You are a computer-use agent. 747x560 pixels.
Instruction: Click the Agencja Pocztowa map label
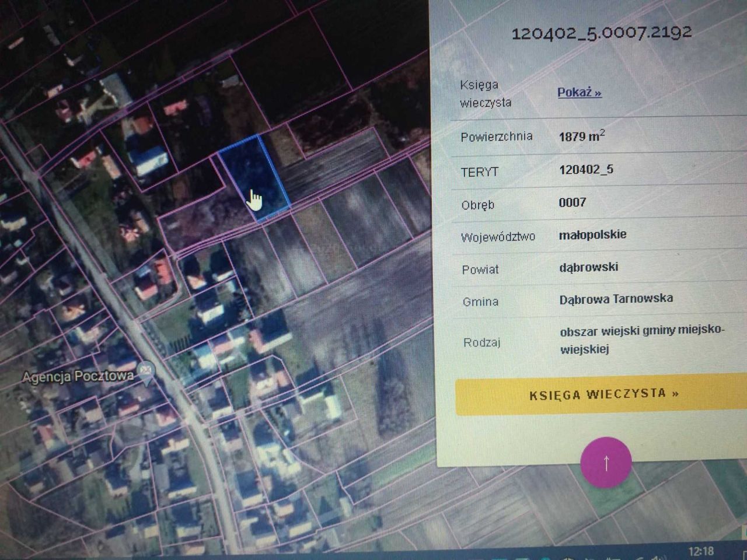point(78,377)
